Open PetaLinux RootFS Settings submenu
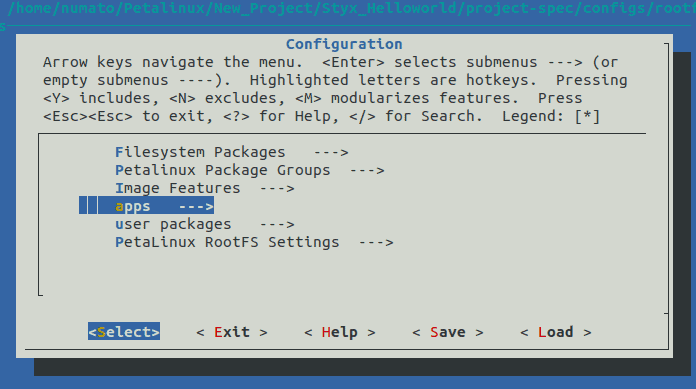Viewport: 696px width, 389px height. pyautogui.click(x=254, y=242)
